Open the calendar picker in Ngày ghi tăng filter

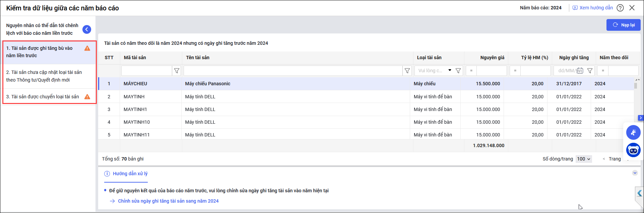tap(580, 71)
